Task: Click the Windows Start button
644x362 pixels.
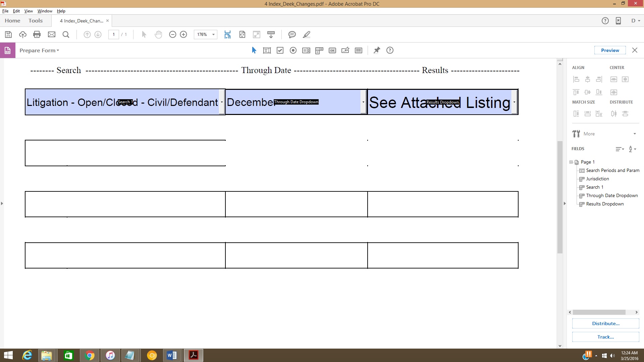Action: 8,355
